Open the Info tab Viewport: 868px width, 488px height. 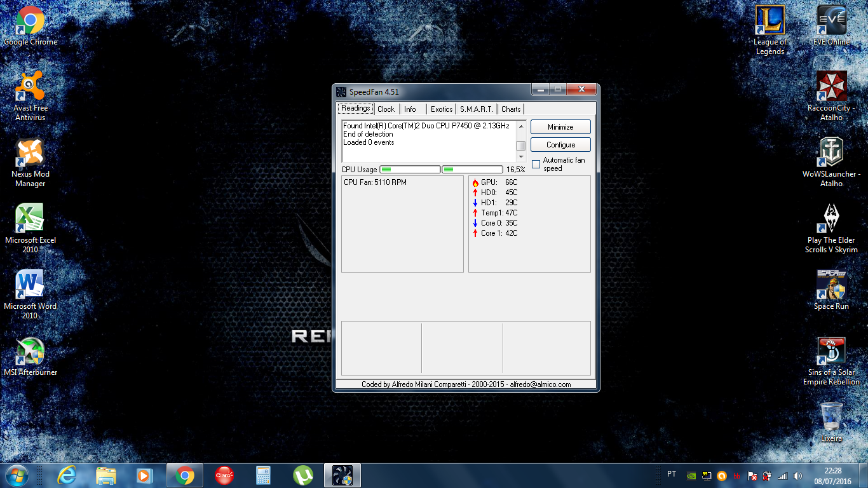410,109
